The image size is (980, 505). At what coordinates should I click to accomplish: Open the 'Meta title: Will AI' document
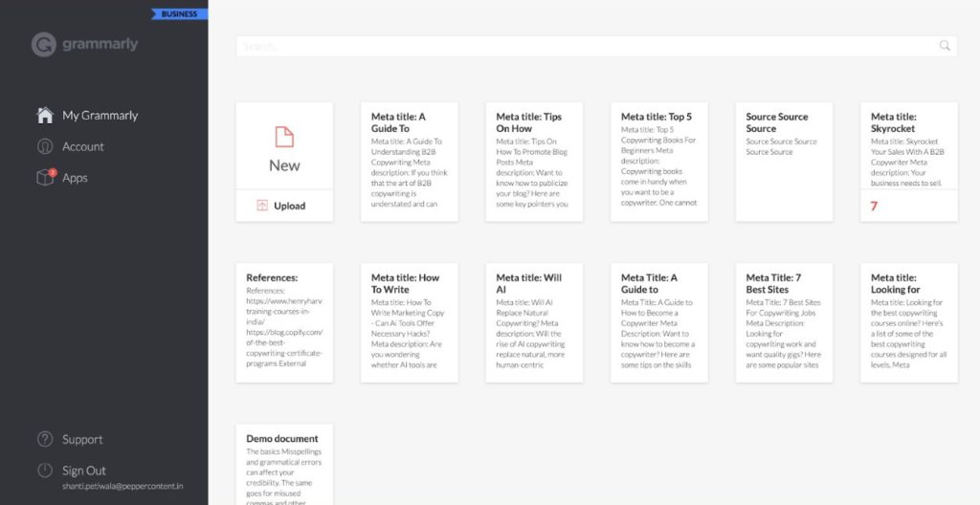point(534,322)
